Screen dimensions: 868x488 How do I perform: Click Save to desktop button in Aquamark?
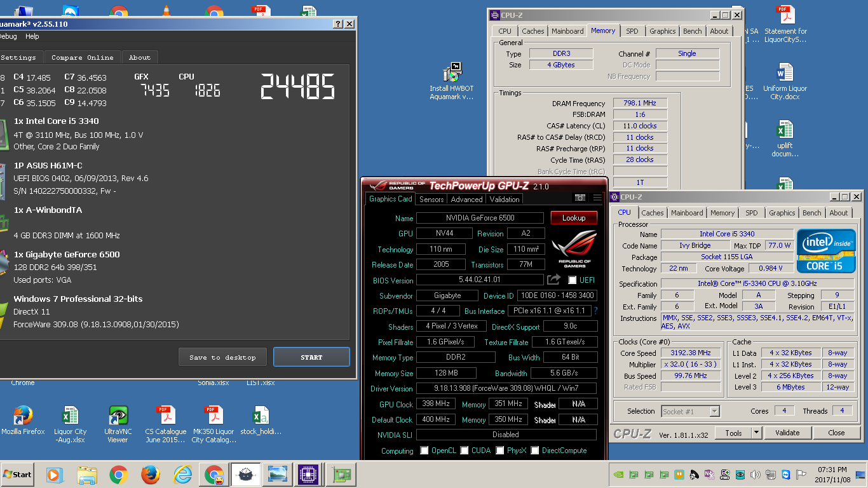222,357
